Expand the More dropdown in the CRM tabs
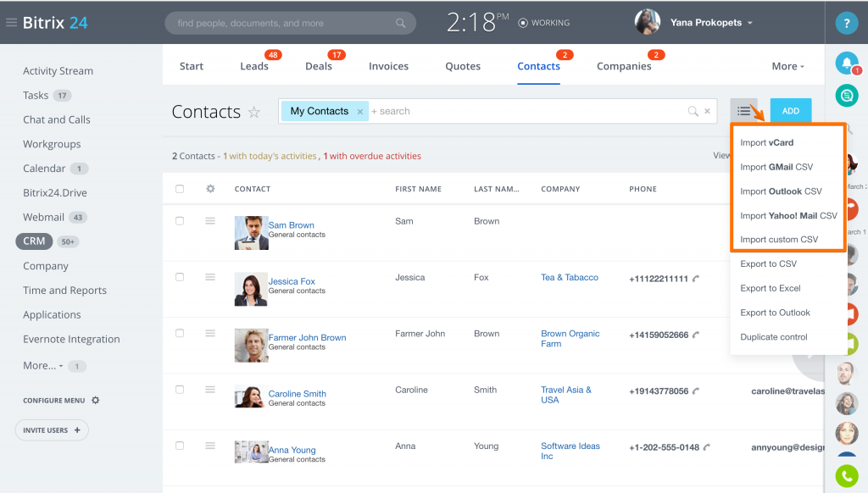 click(787, 66)
